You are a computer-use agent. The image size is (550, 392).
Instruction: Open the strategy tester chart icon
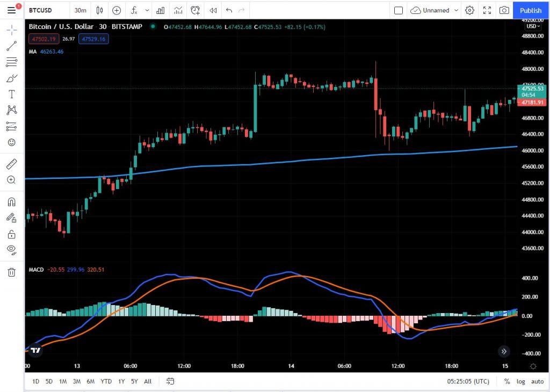pos(178,11)
